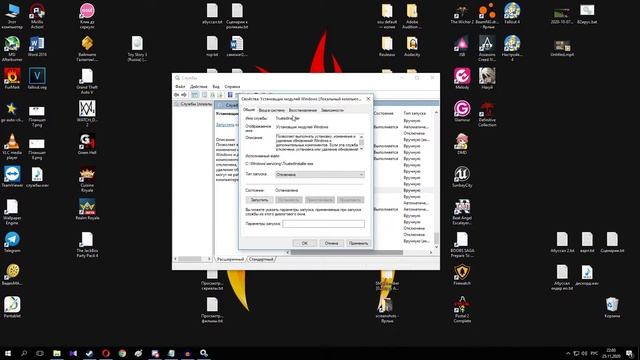Open the Pentablet desktop shortcut
This screenshot has height=360, width=640.
click(x=12, y=307)
